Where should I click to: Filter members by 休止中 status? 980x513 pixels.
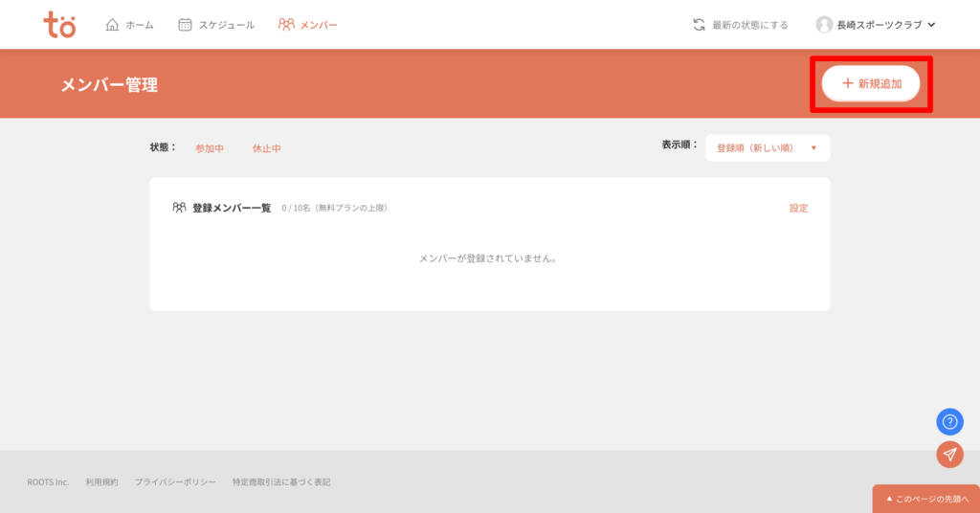pos(267,148)
